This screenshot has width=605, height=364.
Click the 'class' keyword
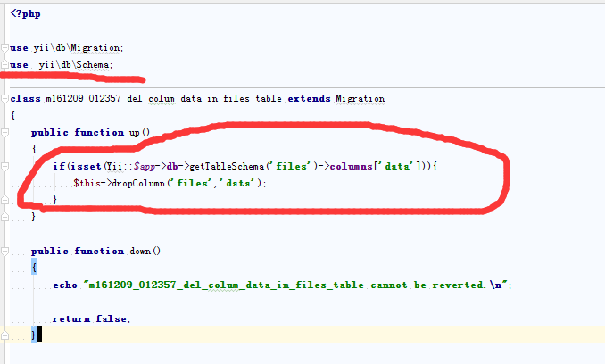pyautogui.click(x=26, y=99)
